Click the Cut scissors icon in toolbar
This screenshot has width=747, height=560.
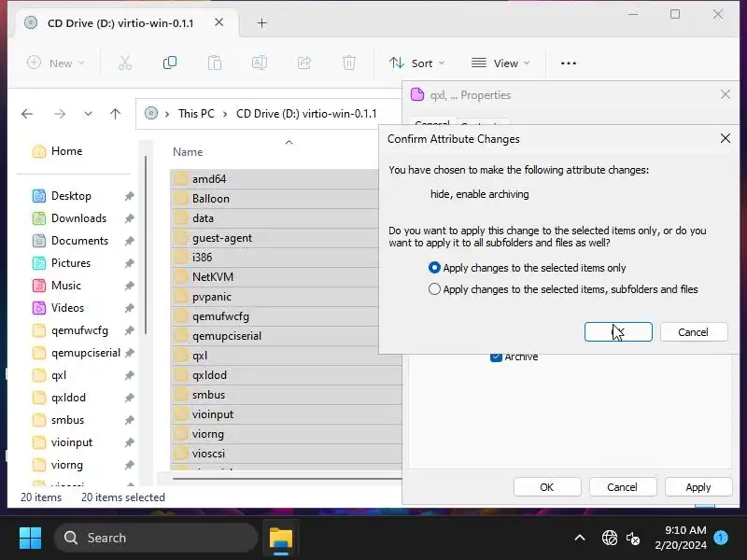(x=125, y=63)
